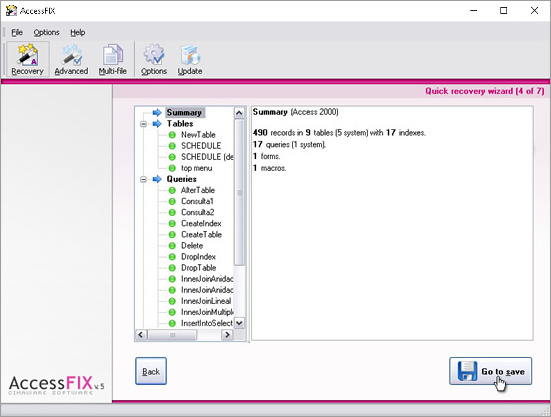Click the '1 macros.' summary line
Screen dimensions: 551x417
click(x=270, y=168)
